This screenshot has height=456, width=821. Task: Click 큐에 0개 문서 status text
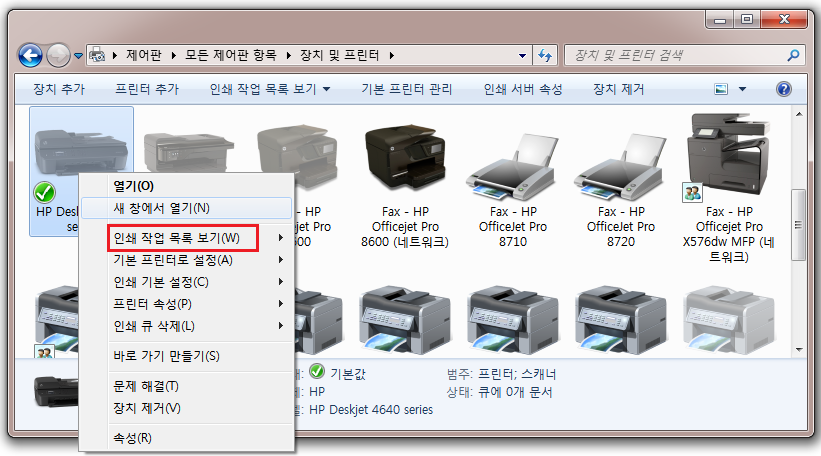coord(515,392)
